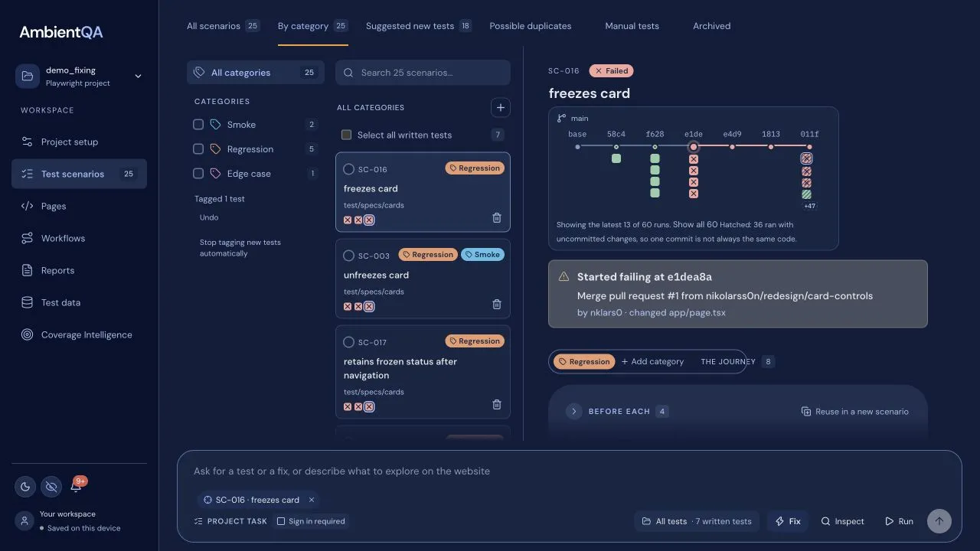The image size is (980, 551).
Task: Select the SC-017 radio circle
Action: pyautogui.click(x=348, y=342)
